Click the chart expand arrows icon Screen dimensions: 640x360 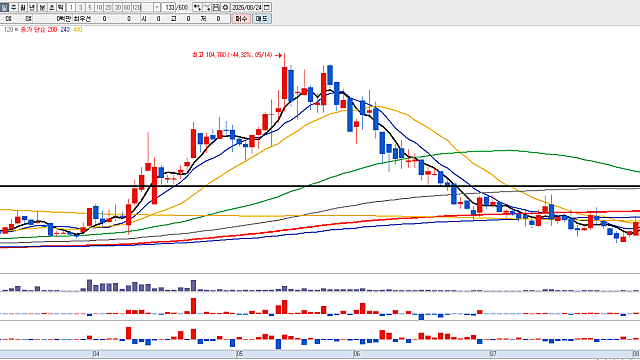(x=207, y=7)
